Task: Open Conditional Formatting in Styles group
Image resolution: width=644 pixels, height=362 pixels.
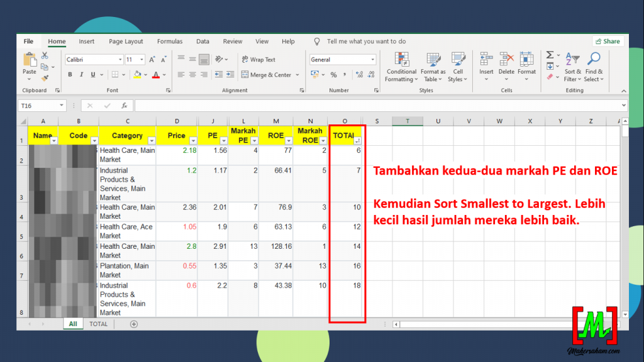Action: click(x=401, y=67)
